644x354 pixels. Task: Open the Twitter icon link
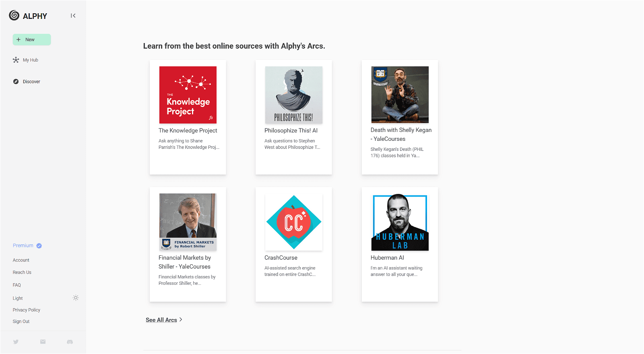pyautogui.click(x=16, y=342)
